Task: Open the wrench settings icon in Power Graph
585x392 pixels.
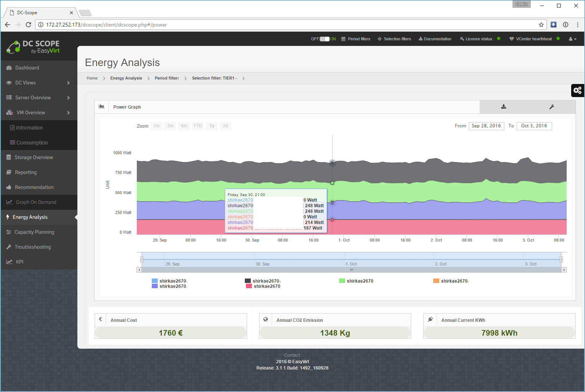Action: point(551,107)
